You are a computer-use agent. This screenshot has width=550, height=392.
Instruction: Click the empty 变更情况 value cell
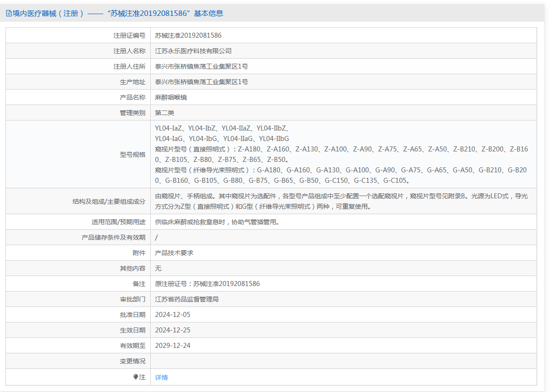pos(343,361)
